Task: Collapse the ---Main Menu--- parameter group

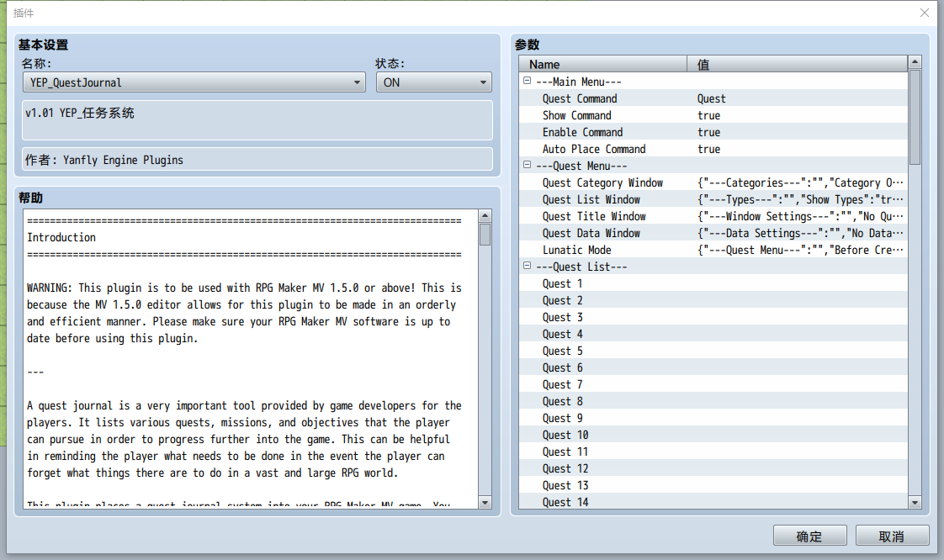Action: [x=527, y=81]
